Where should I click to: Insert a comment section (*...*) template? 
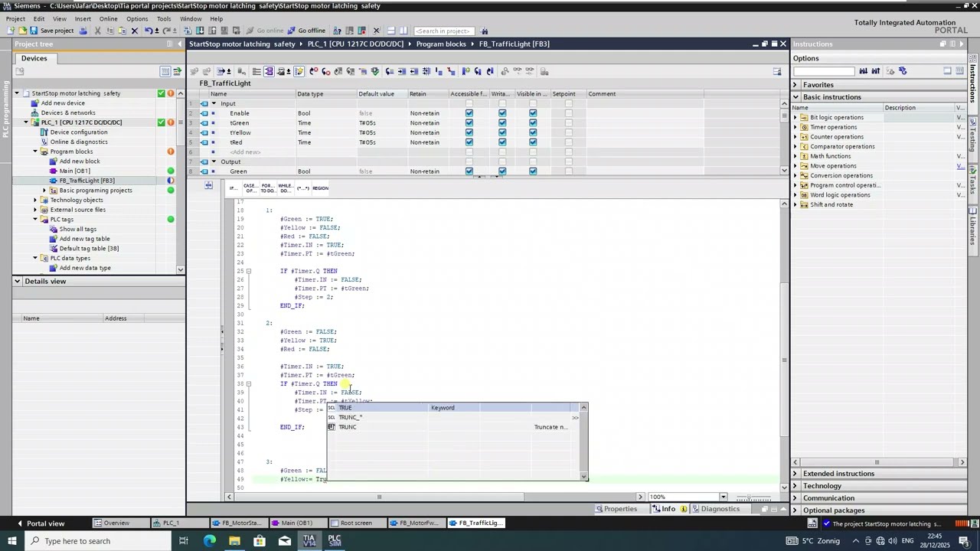[x=302, y=187]
